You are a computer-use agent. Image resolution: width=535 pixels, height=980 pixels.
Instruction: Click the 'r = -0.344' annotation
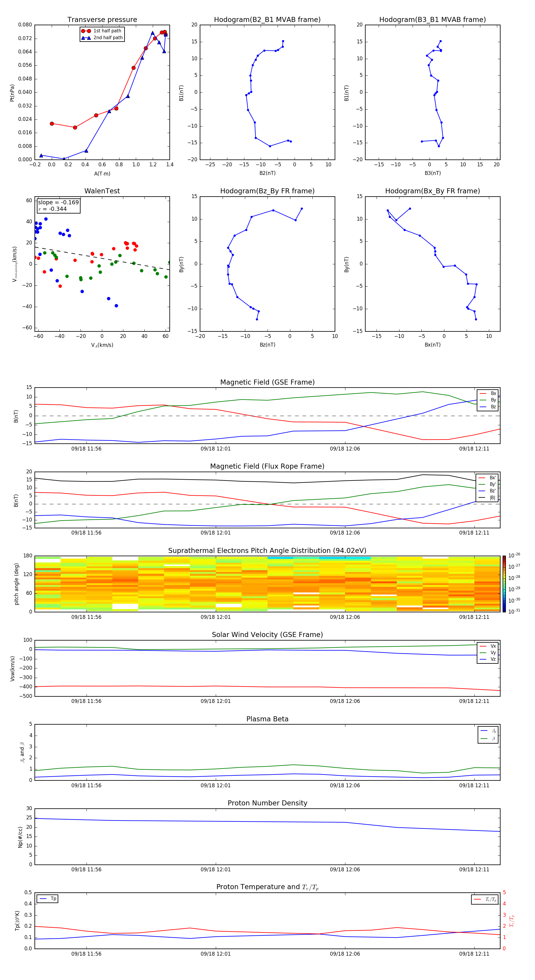click(x=53, y=209)
